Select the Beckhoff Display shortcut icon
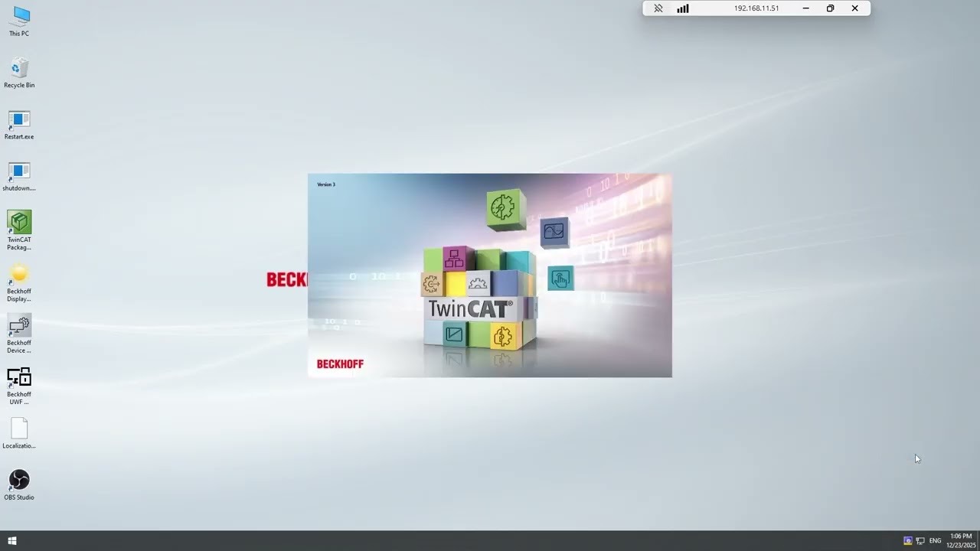980x551 pixels. click(19, 282)
